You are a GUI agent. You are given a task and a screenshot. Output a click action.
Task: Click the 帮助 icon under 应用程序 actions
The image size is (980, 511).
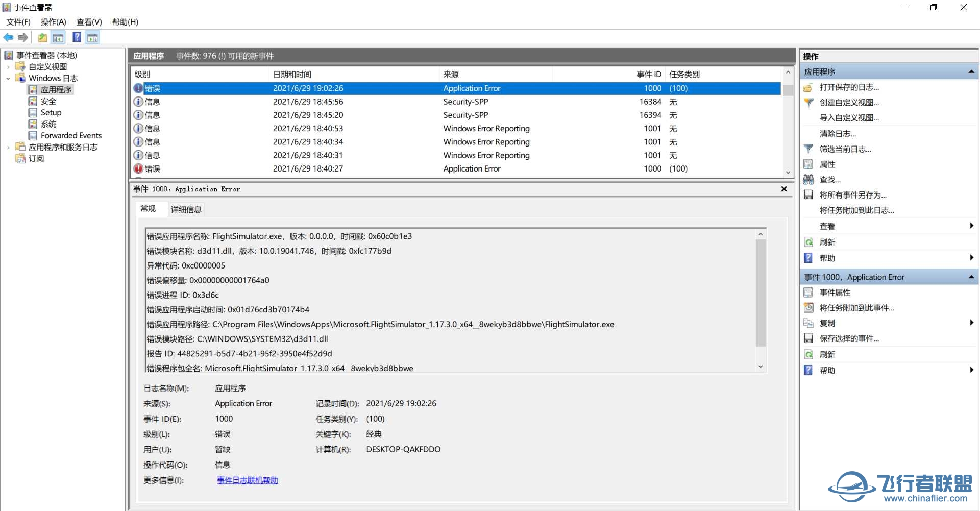pyautogui.click(x=808, y=258)
